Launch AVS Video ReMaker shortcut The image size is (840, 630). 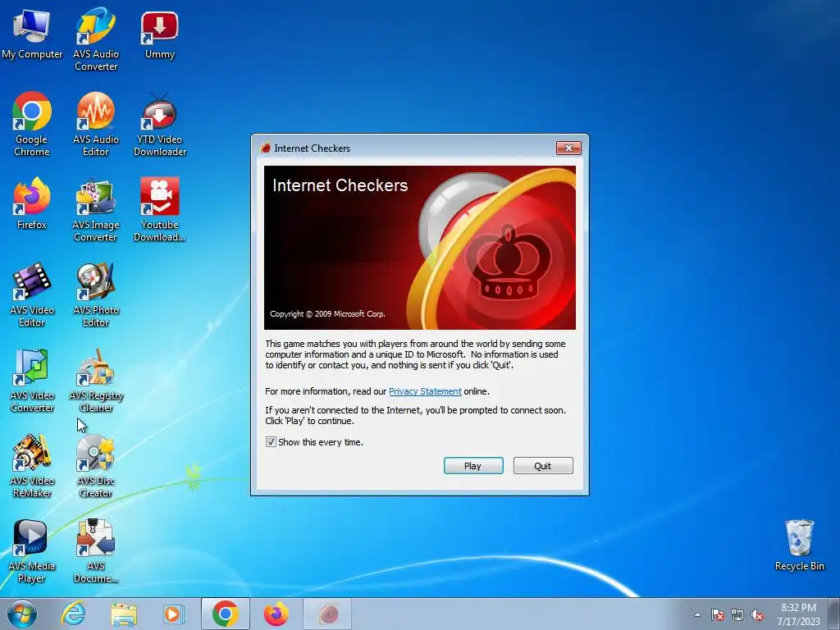click(x=32, y=466)
